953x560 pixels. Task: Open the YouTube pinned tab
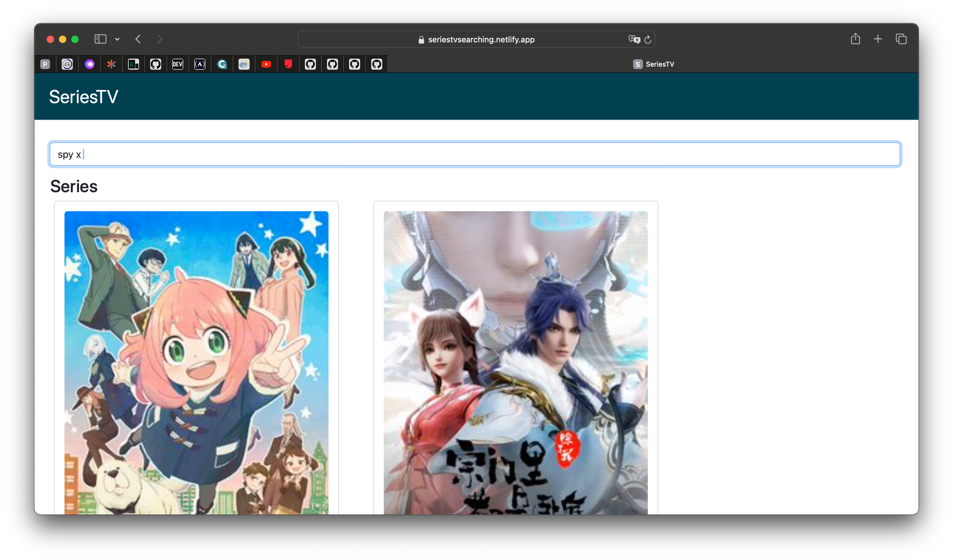click(266, 64)
